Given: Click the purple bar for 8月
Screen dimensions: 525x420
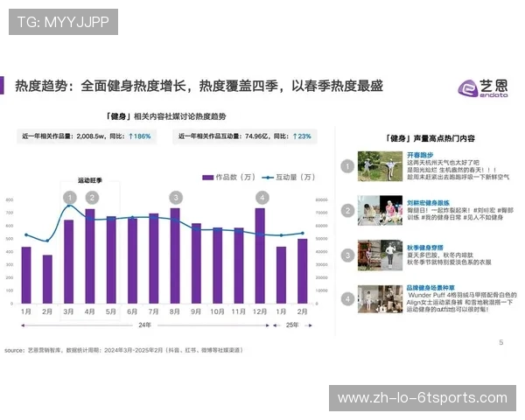Looking at the screenshot, I should [175, 255].
